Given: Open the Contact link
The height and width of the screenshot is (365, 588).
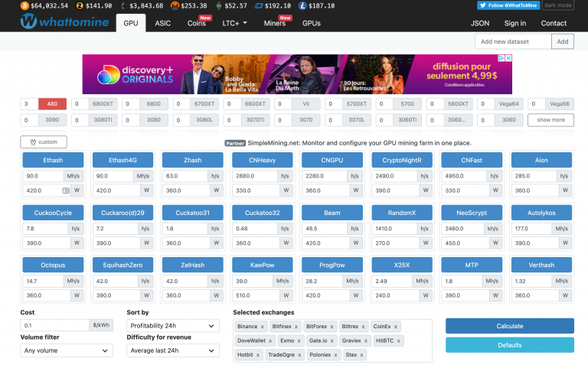Looking at the screenshot, I should click(x=554, y=23).
